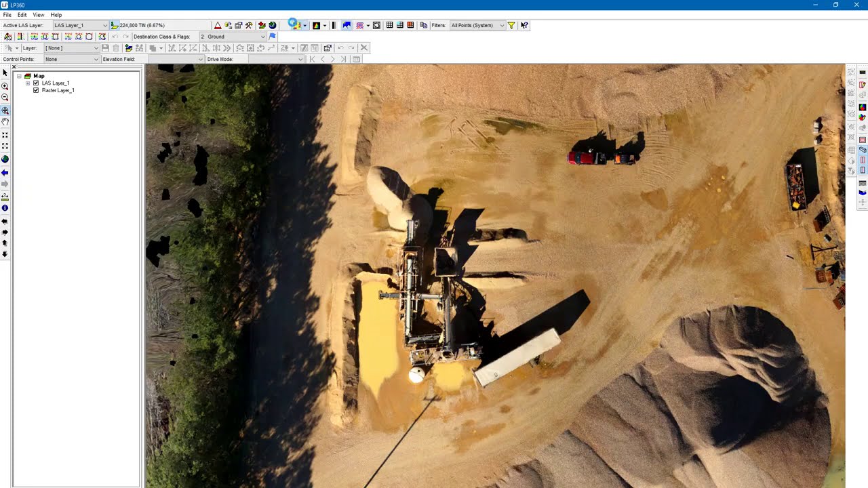Viewport: 868px width, 488px height.
Task: Open the View menu
Action: point(39,14)
